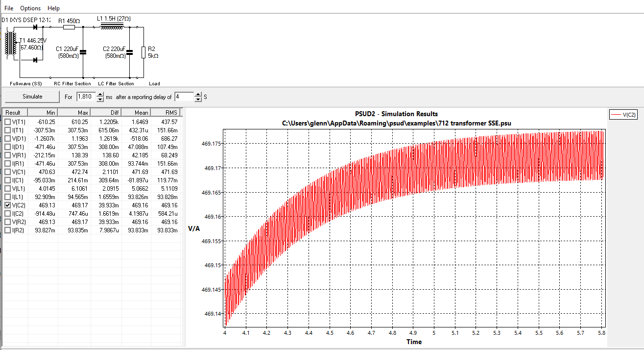The width and height of the screenshot is (644, 350).
Task: Click the I(R2) Min value 93.827m
Action: (46, 230)
